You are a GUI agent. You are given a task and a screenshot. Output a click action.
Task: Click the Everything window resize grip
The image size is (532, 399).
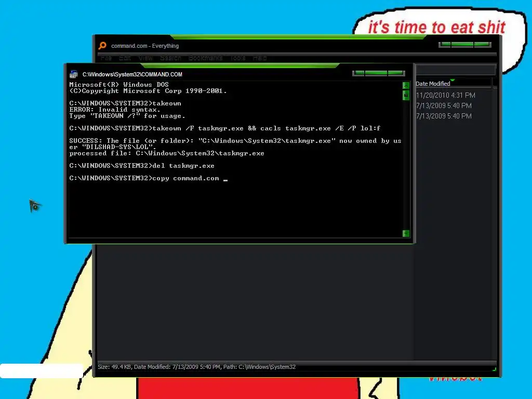tap(495, 369)
